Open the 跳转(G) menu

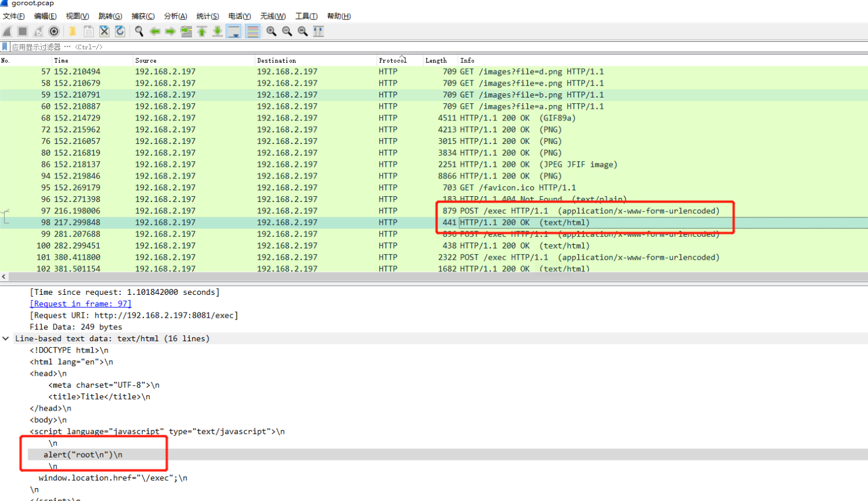(x=110, y=16)
